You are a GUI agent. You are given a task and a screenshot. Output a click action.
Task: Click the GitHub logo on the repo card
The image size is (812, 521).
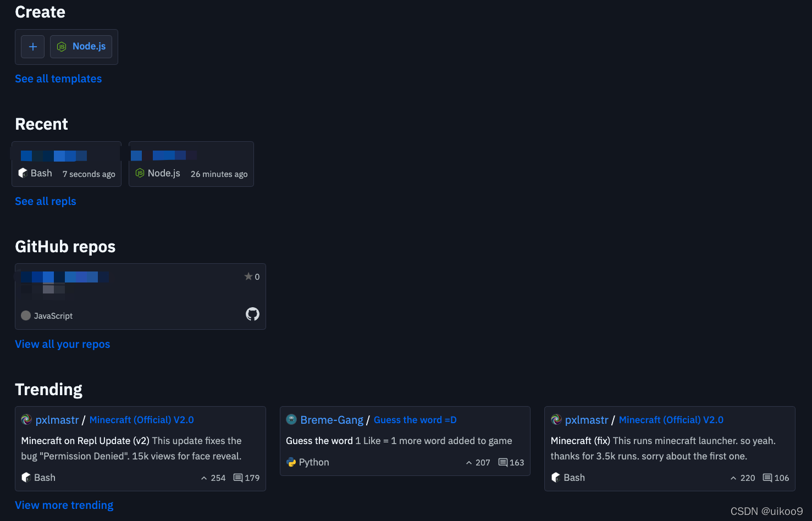tap(252, 314)
